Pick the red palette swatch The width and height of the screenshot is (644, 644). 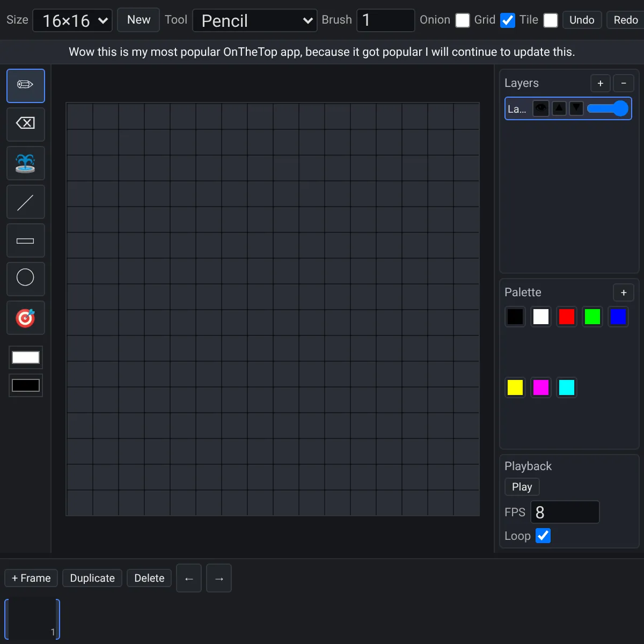567,317
